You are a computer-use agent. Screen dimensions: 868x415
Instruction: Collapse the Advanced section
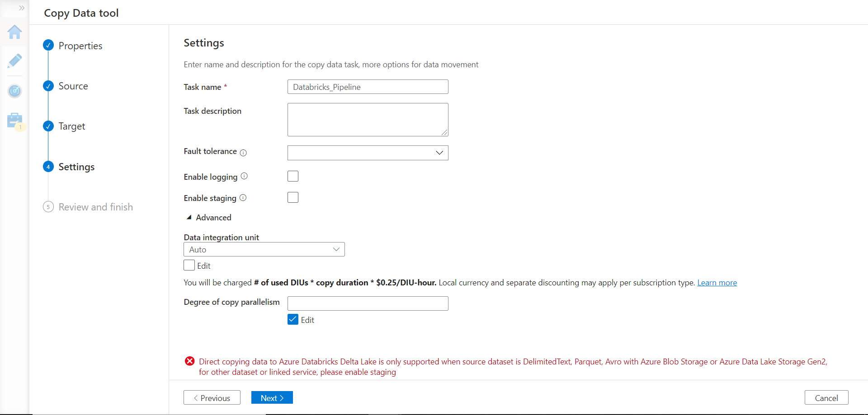tap(189, 218)
